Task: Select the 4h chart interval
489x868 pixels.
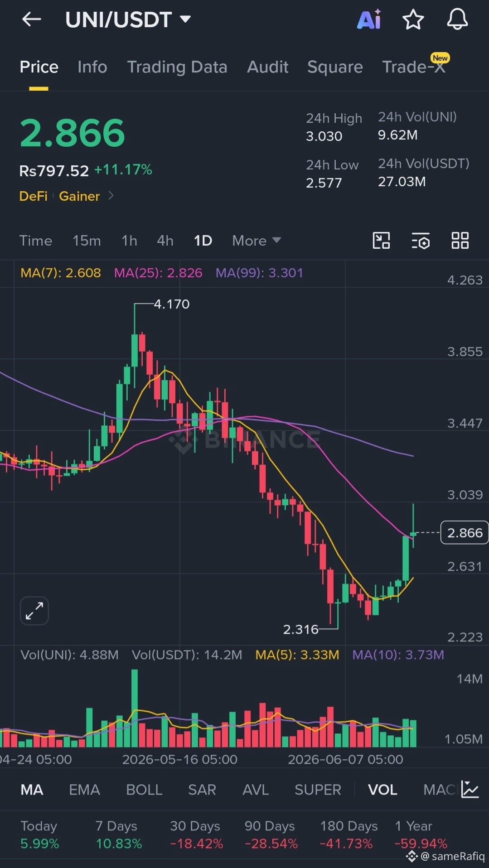Action: pyautogui.click(x=165, y=241)
